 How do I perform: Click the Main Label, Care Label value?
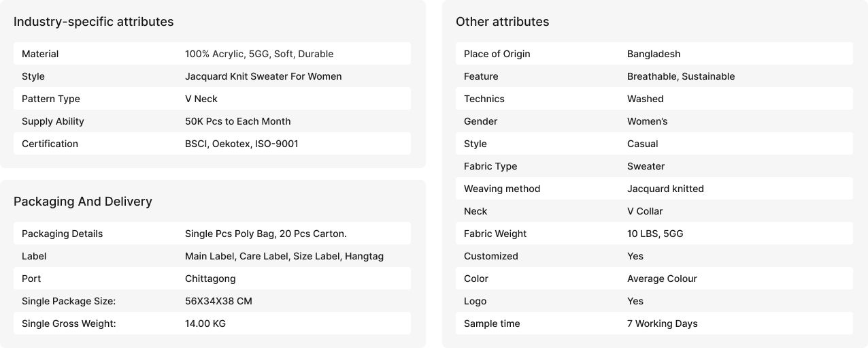coord(284,256)
